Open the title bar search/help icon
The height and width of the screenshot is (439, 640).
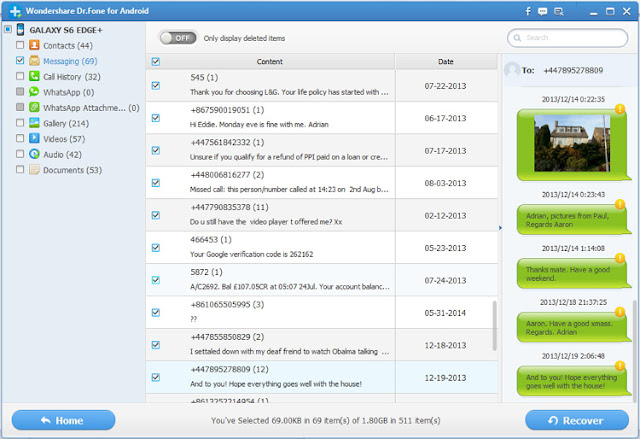click(559, 11)
